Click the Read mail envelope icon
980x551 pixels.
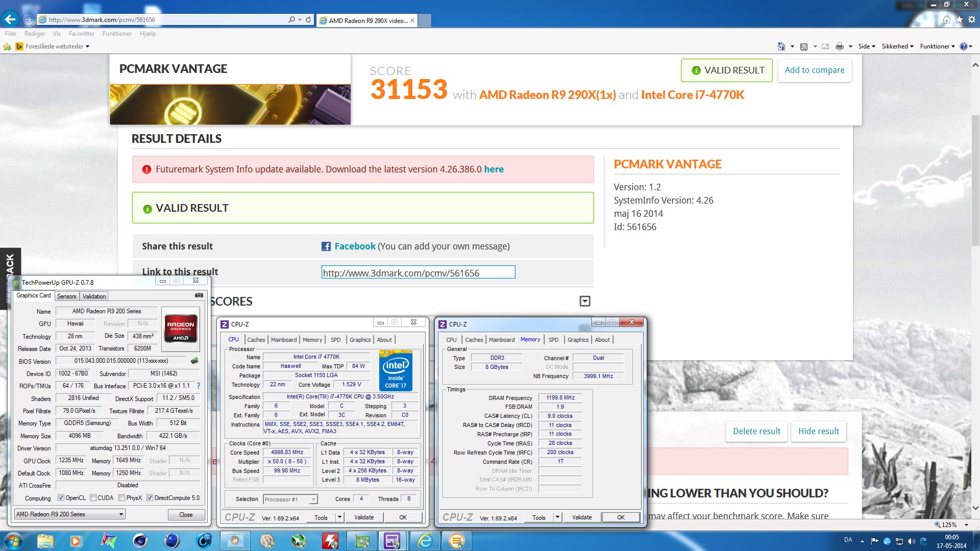pos(825,46)
